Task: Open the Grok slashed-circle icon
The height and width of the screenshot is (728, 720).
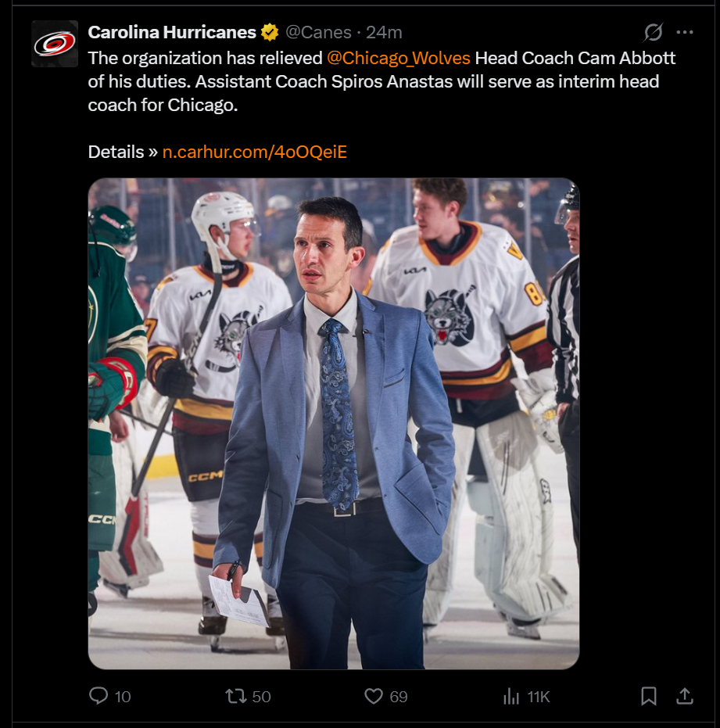Action: click(653, 32)
